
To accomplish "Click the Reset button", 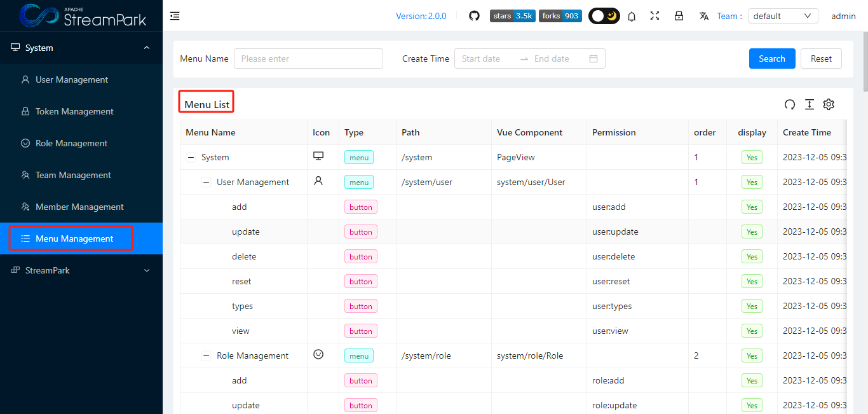I will tap(821, 58).
